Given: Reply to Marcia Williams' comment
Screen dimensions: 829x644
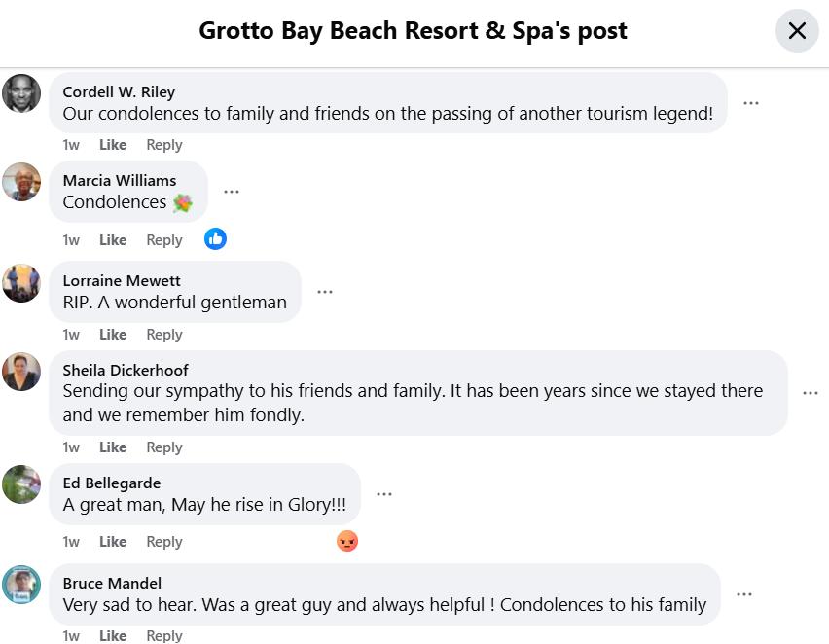Looking at the screenshot, I should (164, 240).
